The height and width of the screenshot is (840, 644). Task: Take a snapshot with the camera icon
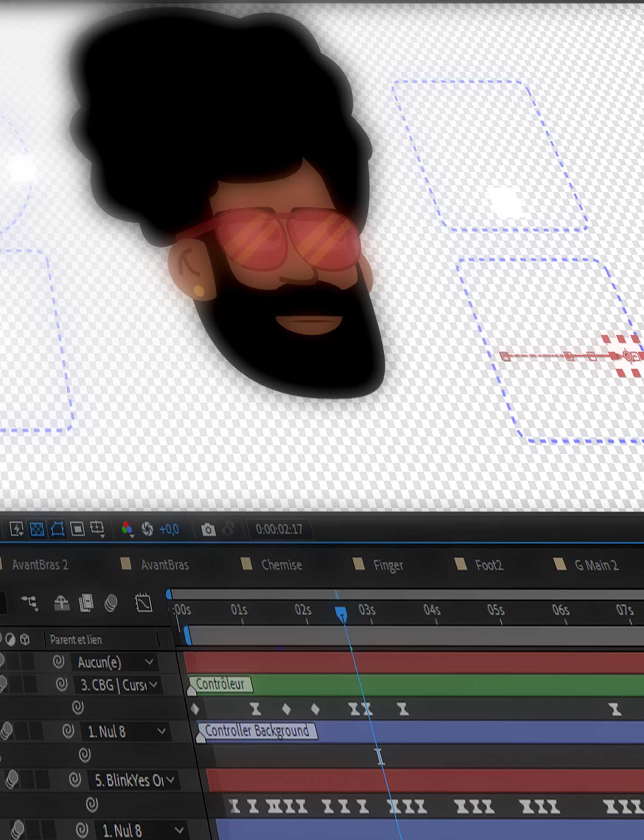208,529
